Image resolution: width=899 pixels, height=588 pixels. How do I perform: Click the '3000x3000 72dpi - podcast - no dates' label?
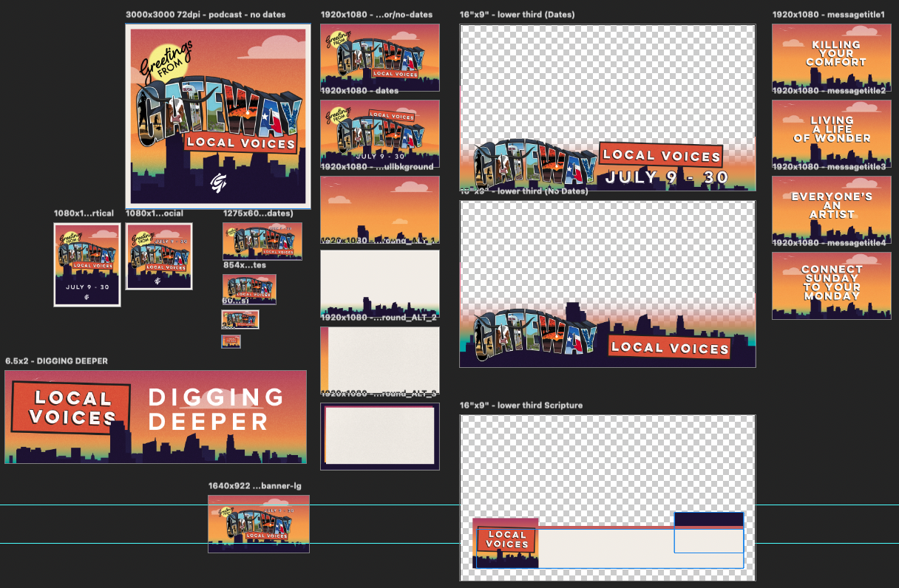click(x=206, y=15)
